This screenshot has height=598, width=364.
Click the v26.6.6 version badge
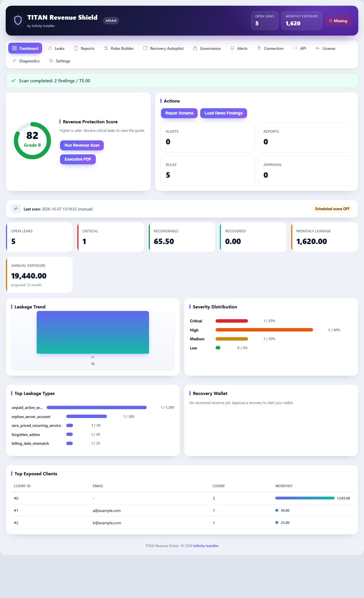[111, 21]
